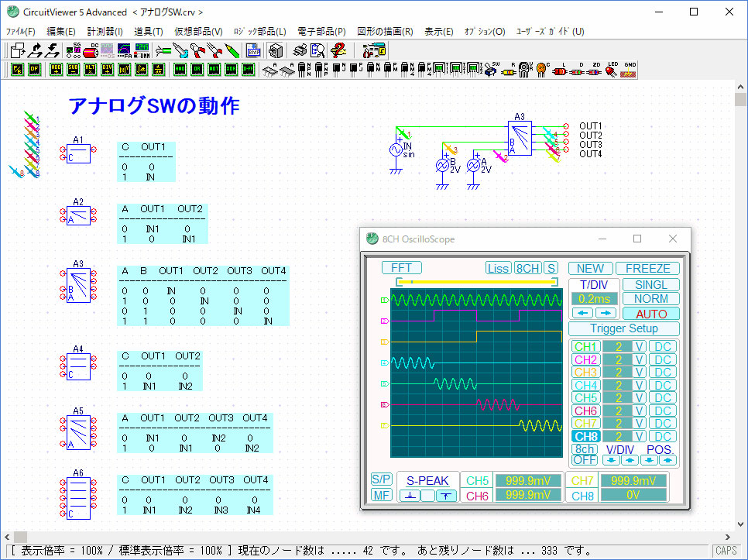Click the vertical scrollbar down arrow
This screenshot has width=748, height=560.
click(740, 524)
